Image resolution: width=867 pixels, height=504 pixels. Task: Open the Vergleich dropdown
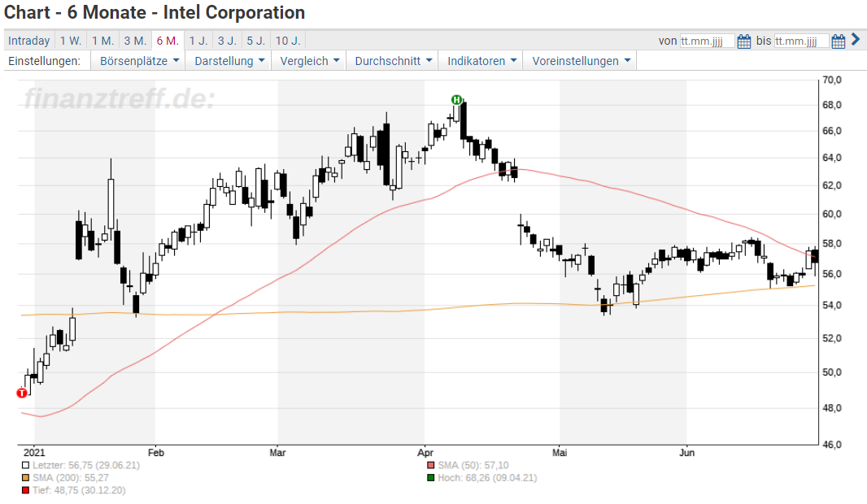coord(309,61)
